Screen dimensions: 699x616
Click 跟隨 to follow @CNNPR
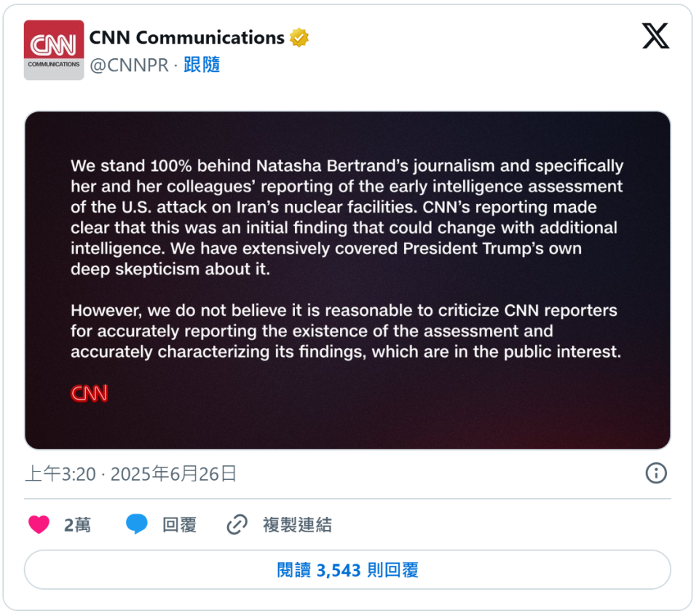202,65
